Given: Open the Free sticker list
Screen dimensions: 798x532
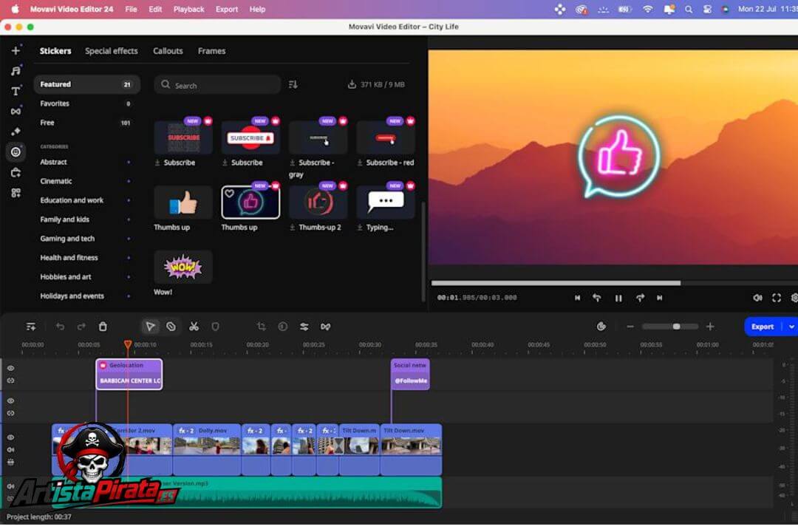Looking at the screenshot, I should tap(86, 123).
